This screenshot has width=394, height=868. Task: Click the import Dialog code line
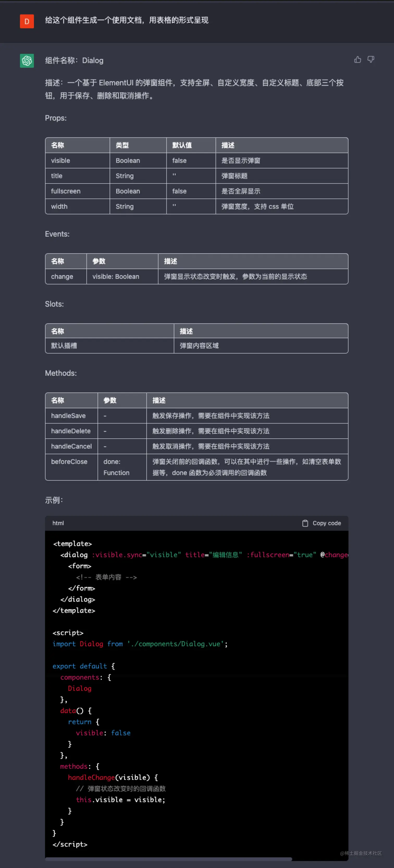pos(140,644)
